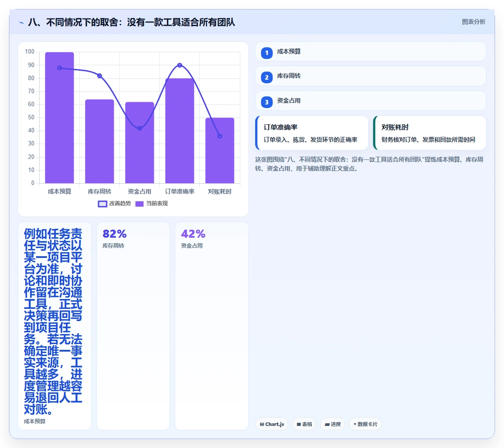Click the 对账耗时 x-axis label
504x448 pixels.
(220, 192)
